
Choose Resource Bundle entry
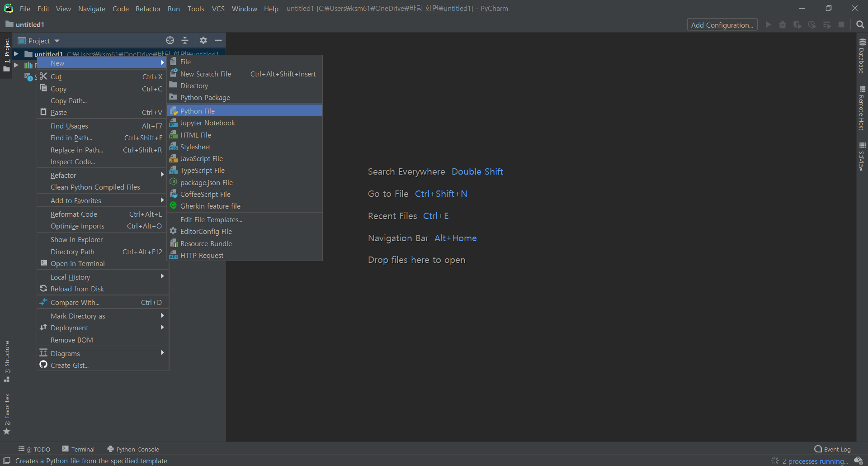(245, 243)
